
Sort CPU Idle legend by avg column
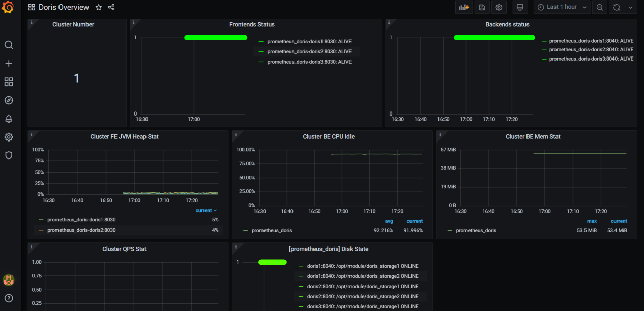[389, 221]
